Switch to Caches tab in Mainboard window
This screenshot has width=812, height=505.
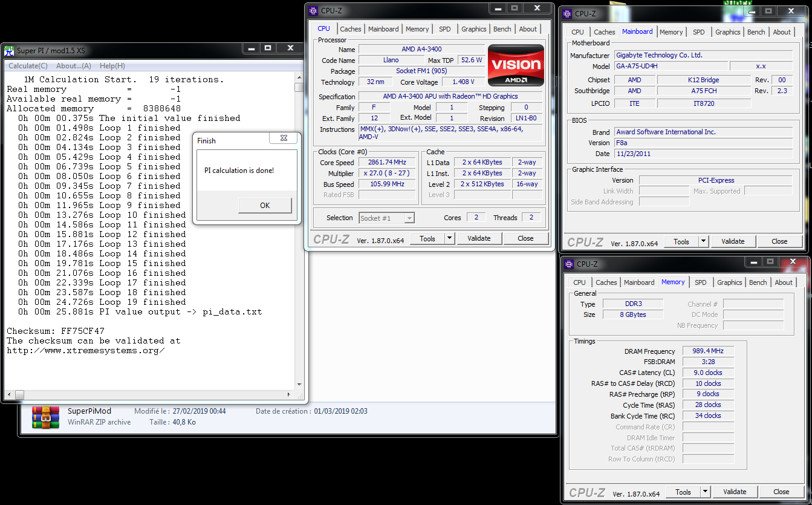(x=604, y=32)
